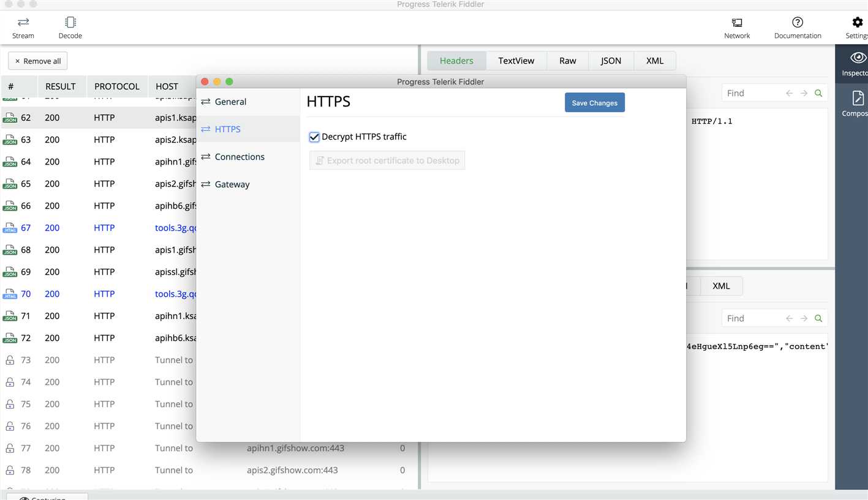Click into upper Find input field
The width and height of the screenshot is (868, 500).
click(x=753, y=93)
